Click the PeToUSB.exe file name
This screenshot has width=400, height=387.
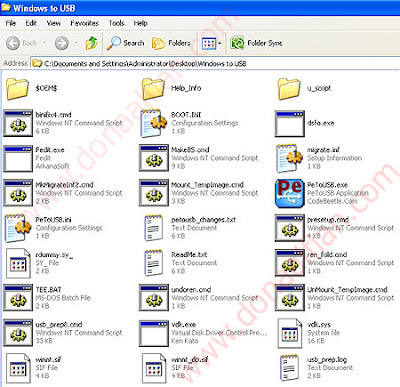(x=327, y=185)
